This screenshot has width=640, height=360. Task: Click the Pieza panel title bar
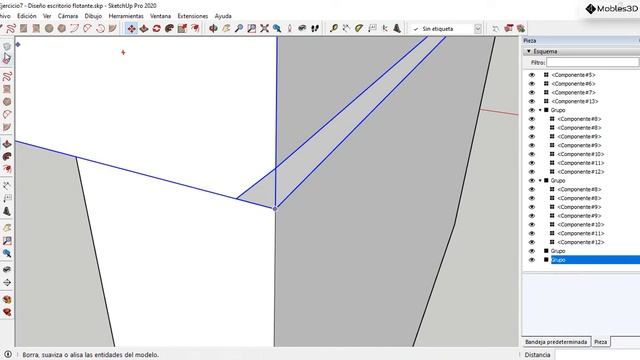tap(581, 40)
